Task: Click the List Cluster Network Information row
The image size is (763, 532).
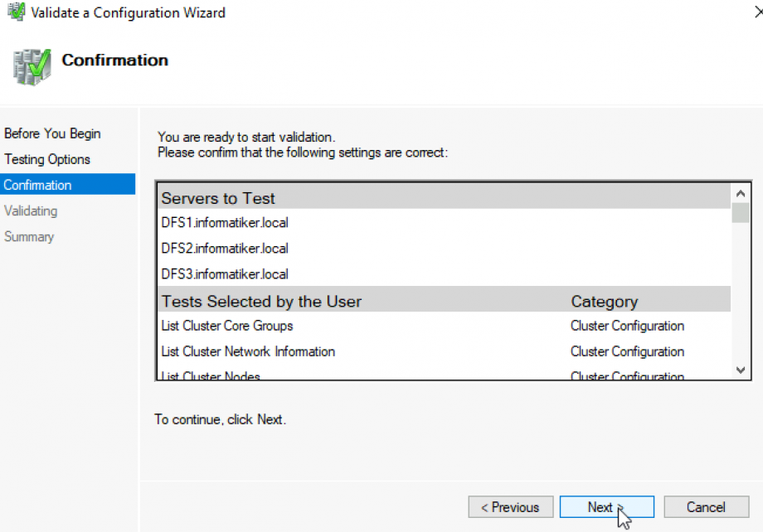Action: click(248, 351)
